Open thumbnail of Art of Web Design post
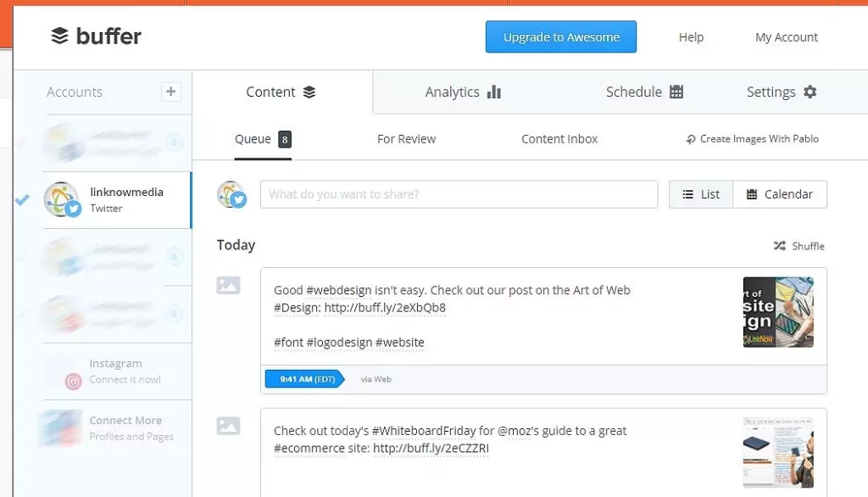868x497 pixels. click(x=778, y=312)
